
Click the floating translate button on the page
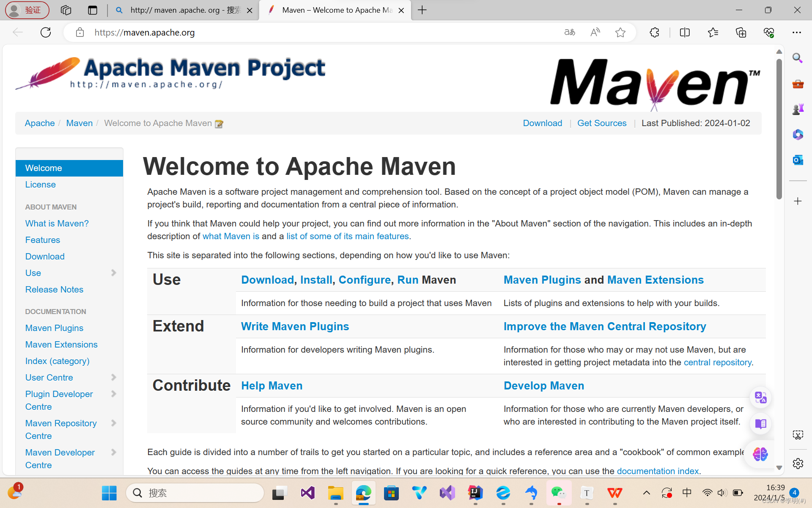point(760,398)
